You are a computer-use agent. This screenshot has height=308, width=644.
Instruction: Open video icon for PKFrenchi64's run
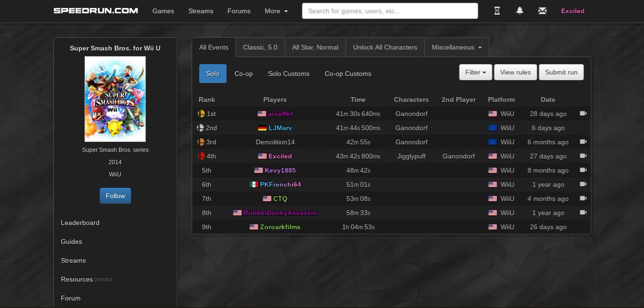(583, 184)
